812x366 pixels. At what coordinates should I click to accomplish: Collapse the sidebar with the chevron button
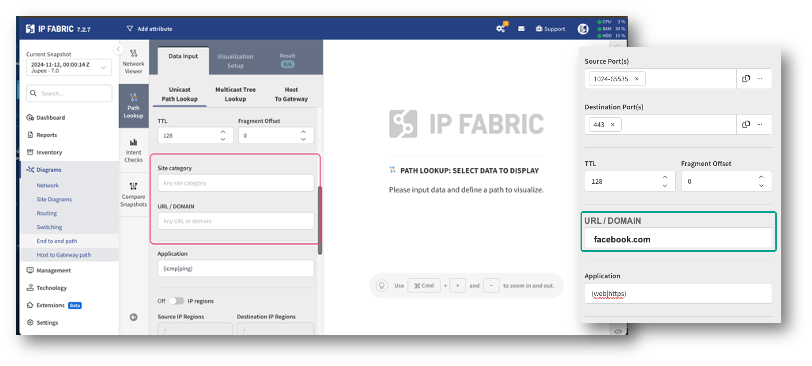click(x=119, y=49)
